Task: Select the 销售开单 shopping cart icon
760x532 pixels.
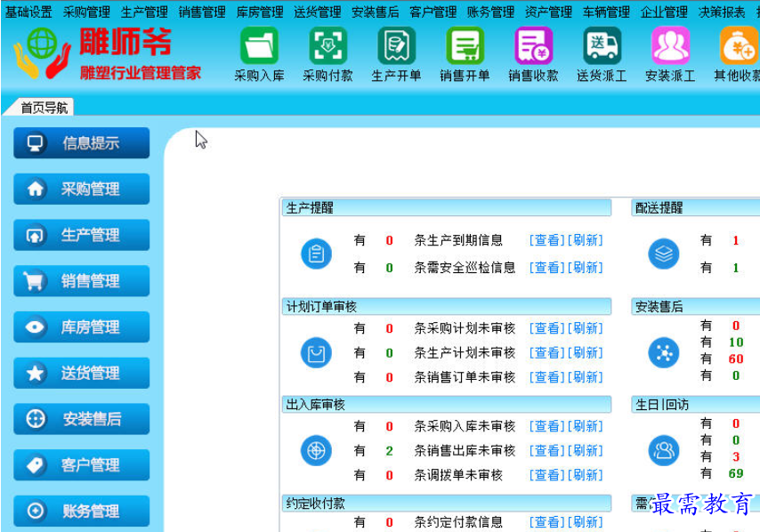Action: tap(465, 46)
